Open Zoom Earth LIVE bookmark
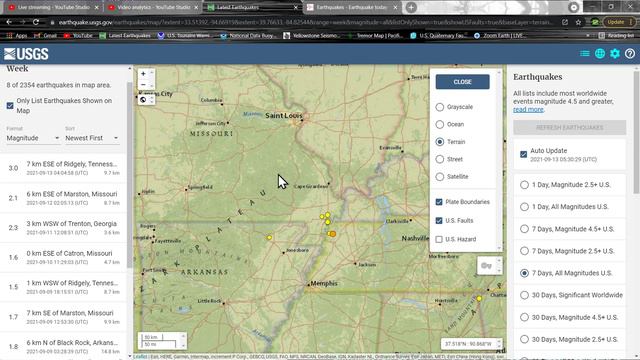Viewport: 640px width, 360px height. tap(499, 36)
